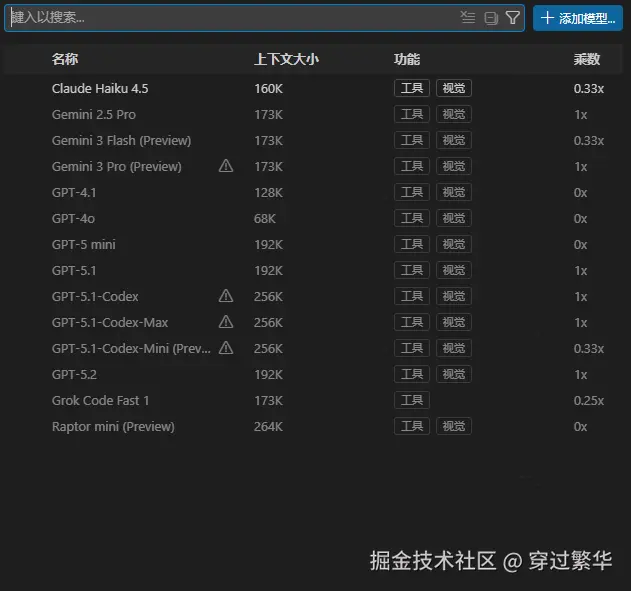Click the 0x multiplier of Raptor mini (Preview)
Screen dimensions: 631x591
[x=580, y=426]
